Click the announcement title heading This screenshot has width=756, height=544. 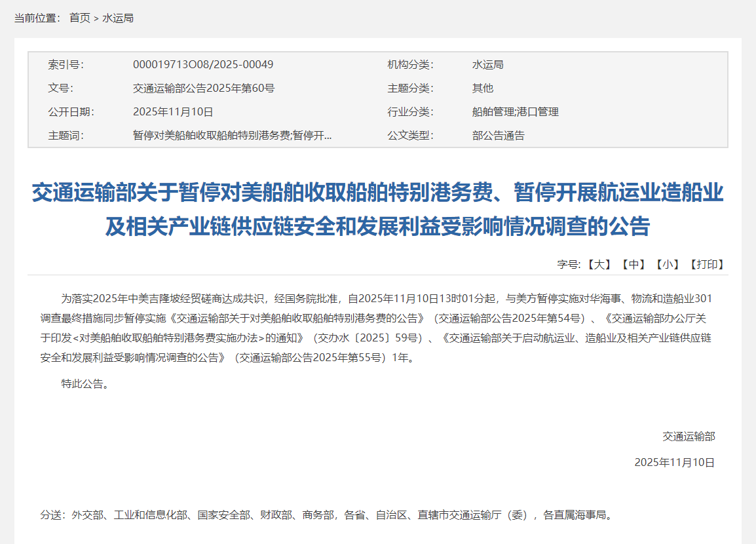coord(378,212)
